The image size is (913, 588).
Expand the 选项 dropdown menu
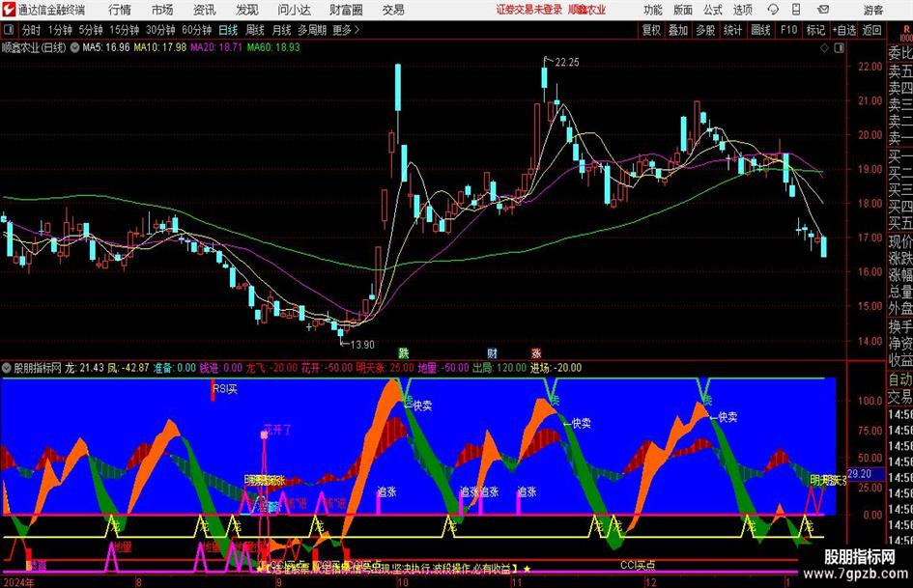[x=743, y=10]
